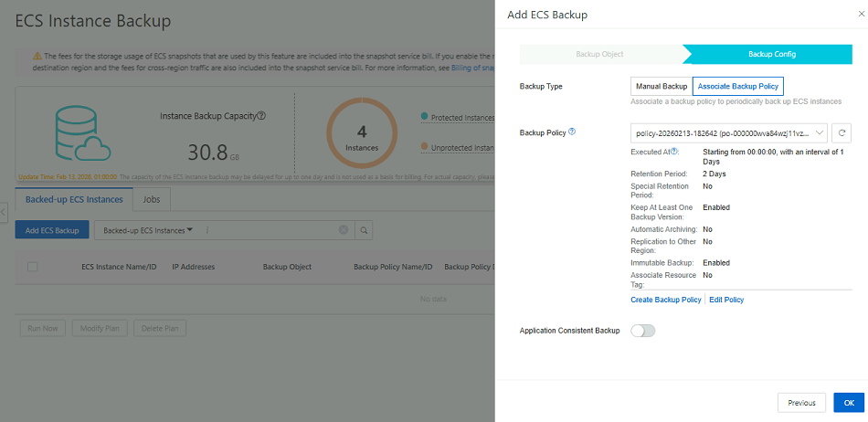The width and height of the screenshot is (868, 422).
Task: Enable Application Consistent Backup switch
Action: tap(642, 331)
